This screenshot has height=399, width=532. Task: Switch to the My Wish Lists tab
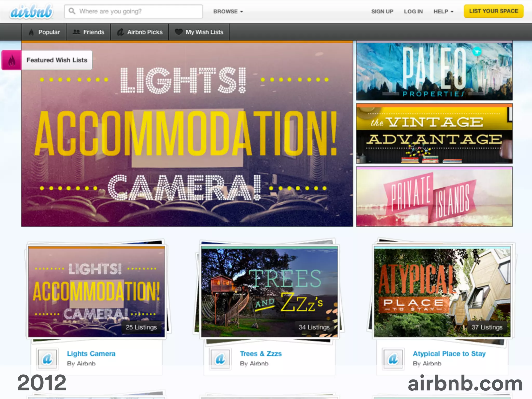199,32
